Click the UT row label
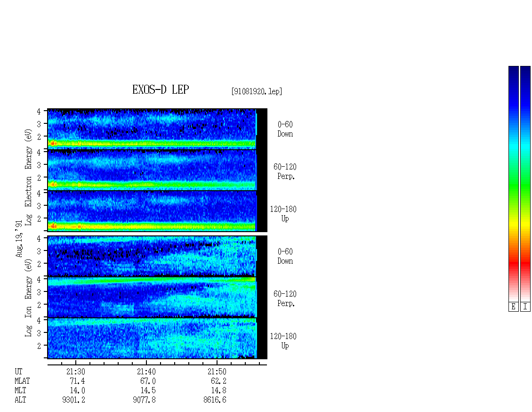Screen dimensions: 532x412 18,372
